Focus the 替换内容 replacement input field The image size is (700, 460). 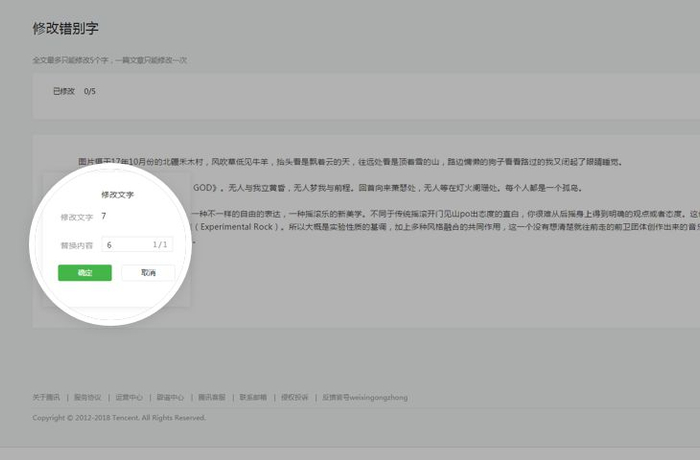137,245
